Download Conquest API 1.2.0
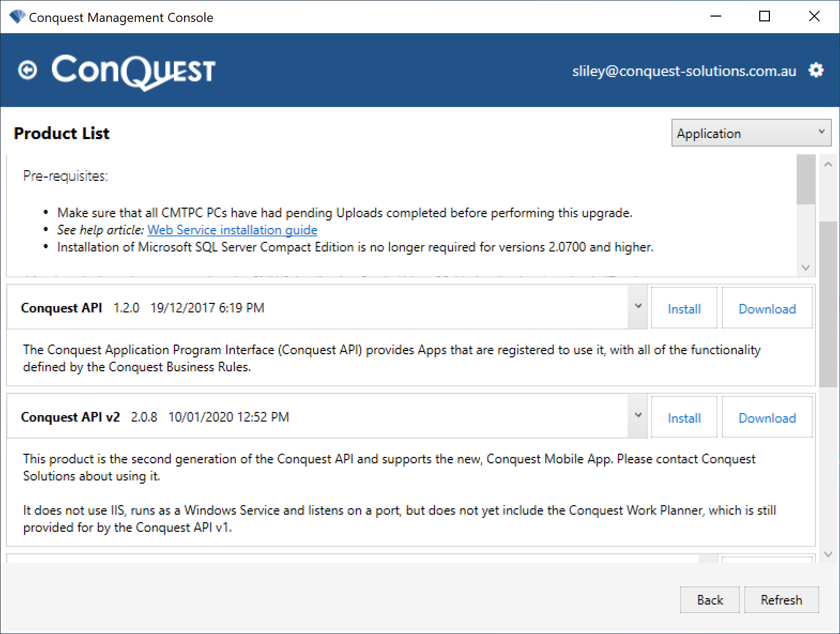This screenshot has height=634, width=840. [767, 308]
